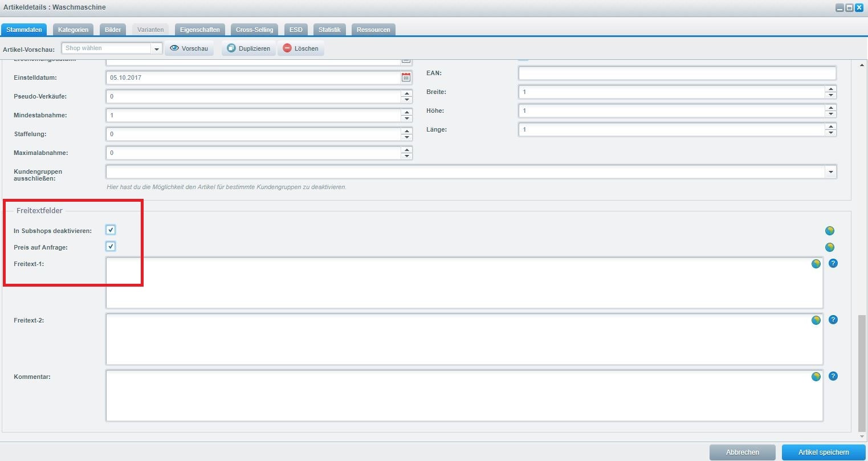
Task: Open the Ressourcen tab
Action: tap(373, 30)
